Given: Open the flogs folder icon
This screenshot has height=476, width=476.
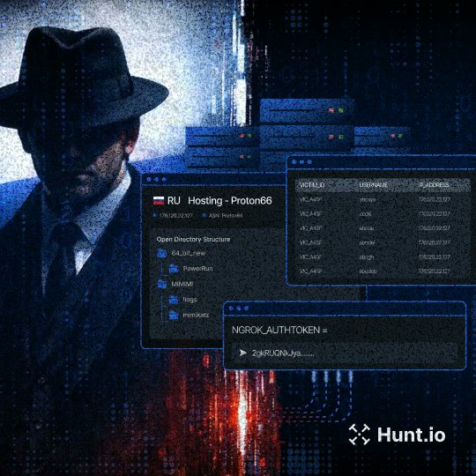Looking at the screenshot, I should [x=174, y=300].
